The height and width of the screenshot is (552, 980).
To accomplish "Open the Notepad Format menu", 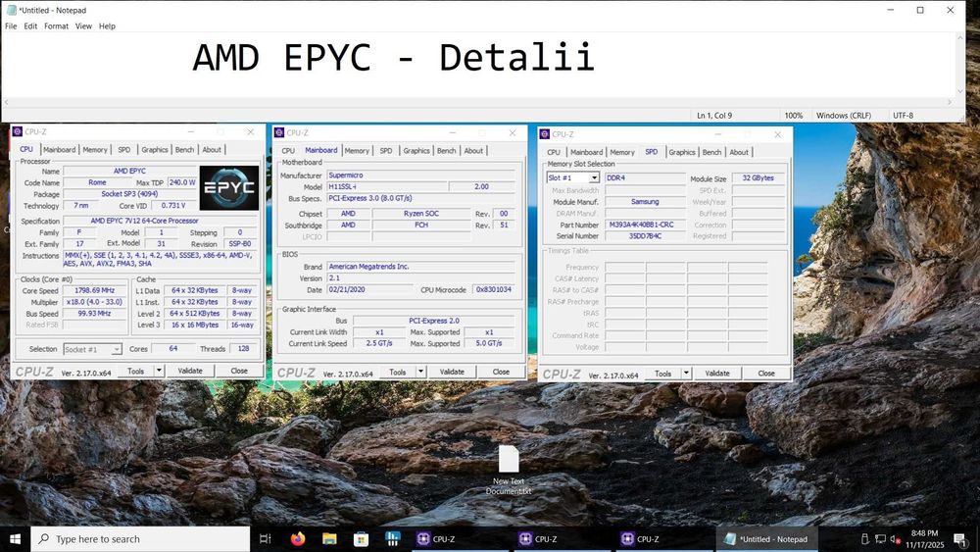I will [x=56, y=26].
